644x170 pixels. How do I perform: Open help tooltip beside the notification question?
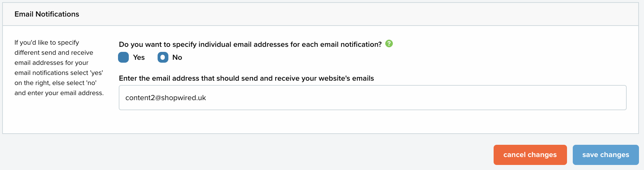click(x=389, y=44)
